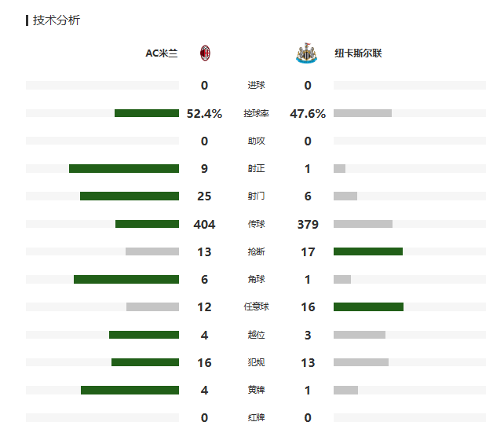Viewport: 504px width, 444px height.
Task: Click AC Milan's yellow cards bar
Action: (130, 391)
